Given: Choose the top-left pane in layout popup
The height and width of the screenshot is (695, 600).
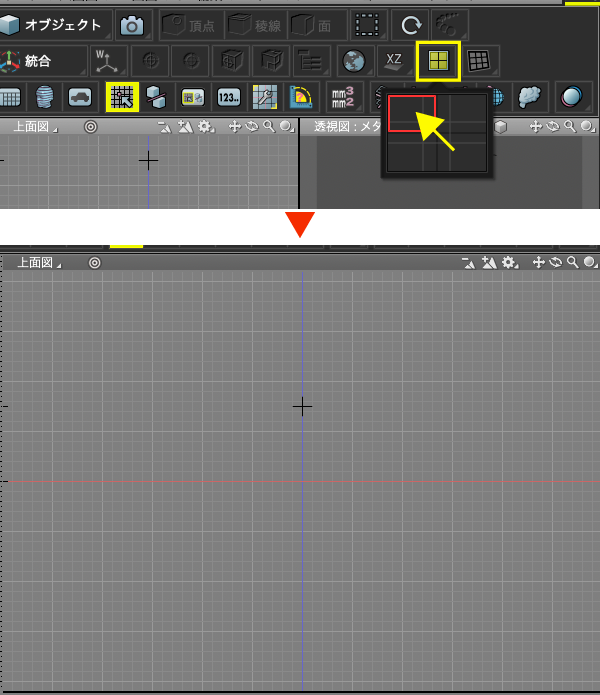Looking at the screenshot, I should 412,114.
